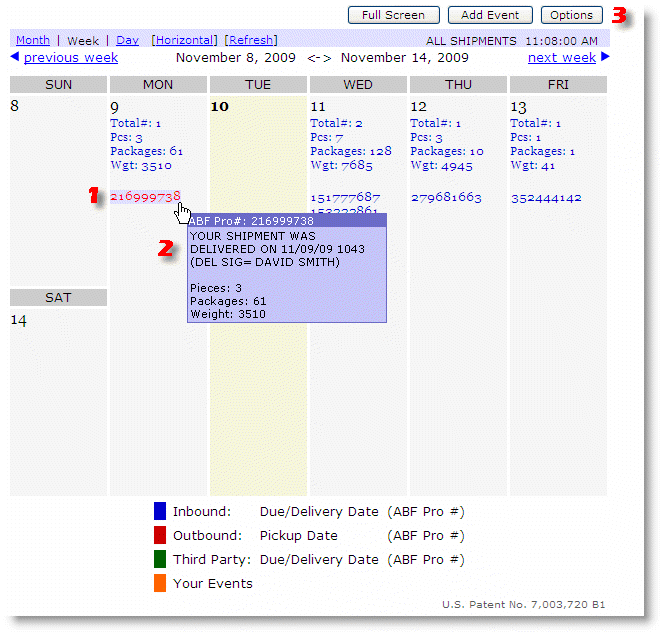Click the orange Your Events swatch
Image resolution: width=660 pixels, height=632 pixels.
pos(160,583)
